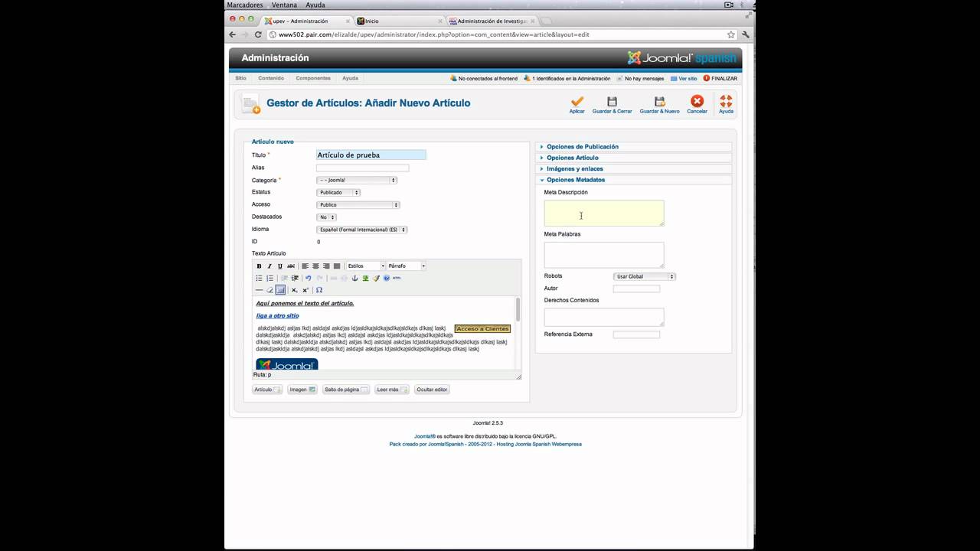Open the Destacados dropdown showing No
Viewport: 980px width, 551px height.
click(327, 217)
